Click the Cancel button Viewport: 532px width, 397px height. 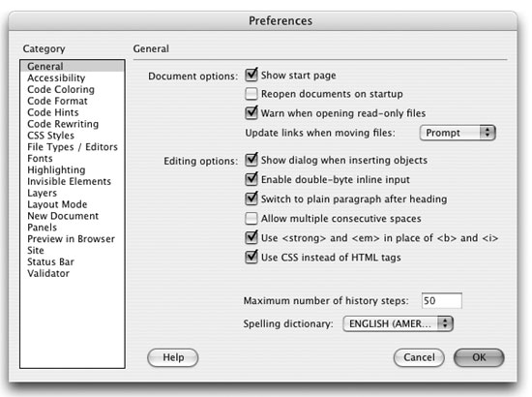419,357
